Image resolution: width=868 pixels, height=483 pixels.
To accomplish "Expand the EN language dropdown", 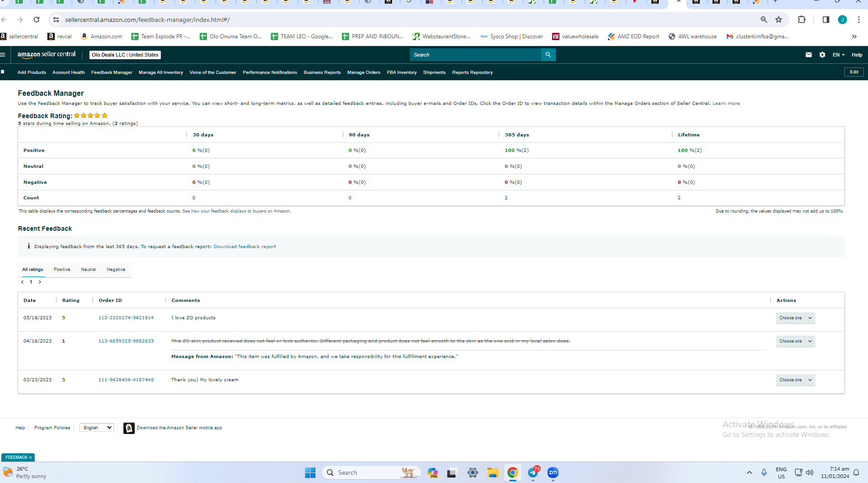I will pyautogui.click(x=839, y=55).
